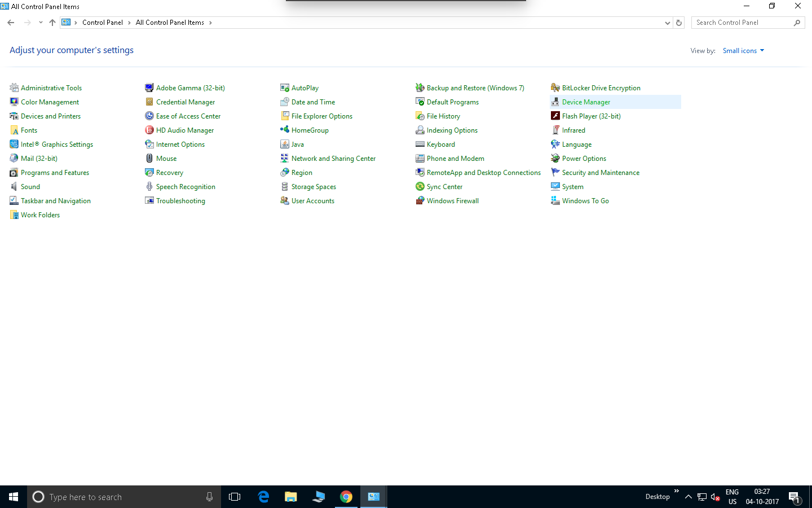This screenshot has height=508, width=812.
Task: Open the Taskbar and Navigation link
Action: (x=56, y=201)
